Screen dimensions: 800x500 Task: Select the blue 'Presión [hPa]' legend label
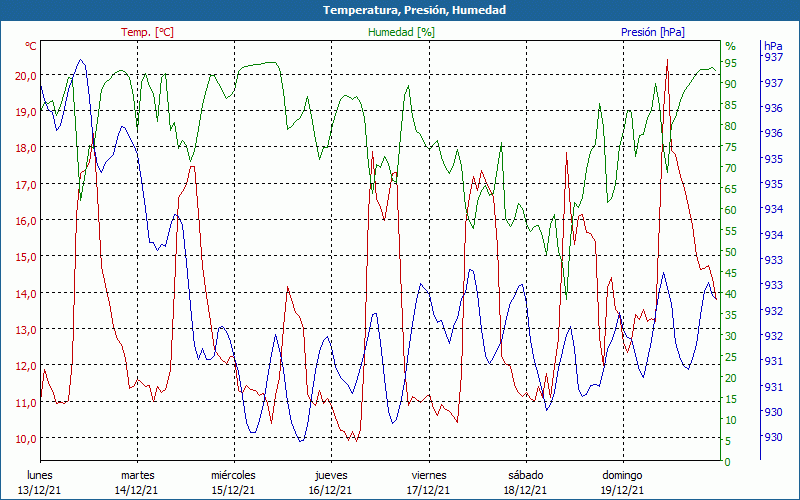pyautogui.click(x=653, y=32)
